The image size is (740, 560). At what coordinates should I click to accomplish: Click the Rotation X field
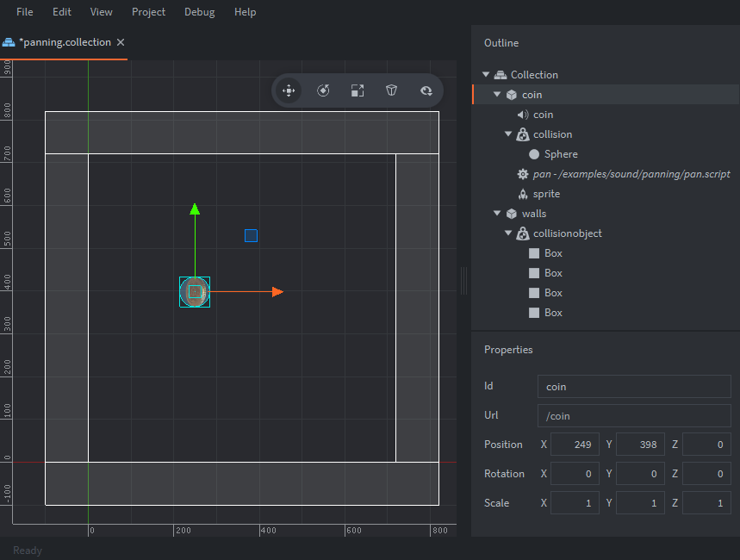(x=575, y=474)
